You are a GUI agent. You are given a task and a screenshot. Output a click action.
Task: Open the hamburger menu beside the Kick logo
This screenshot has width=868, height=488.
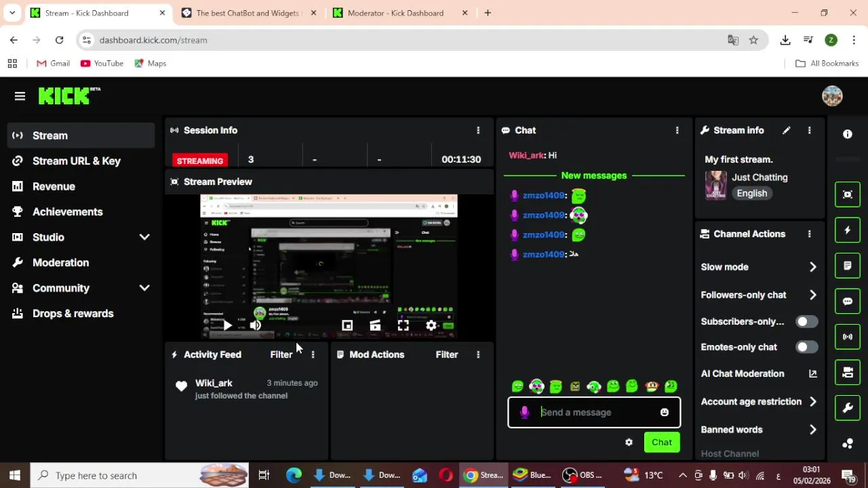click(x=20, y=96)
